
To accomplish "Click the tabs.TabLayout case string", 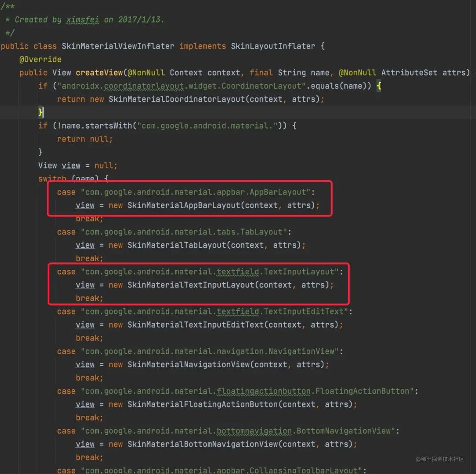I will [184, 232].
